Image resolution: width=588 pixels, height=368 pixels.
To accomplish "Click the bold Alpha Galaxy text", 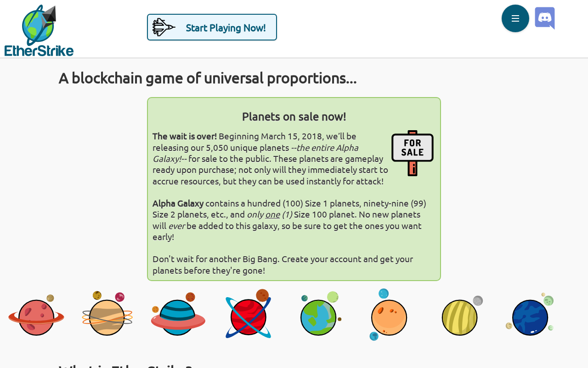I will point(178,203).
